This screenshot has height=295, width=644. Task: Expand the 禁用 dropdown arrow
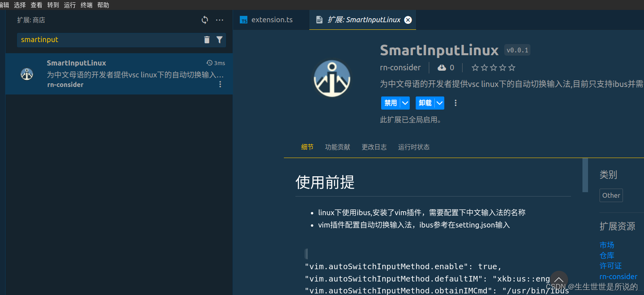(x=405, y=103)
